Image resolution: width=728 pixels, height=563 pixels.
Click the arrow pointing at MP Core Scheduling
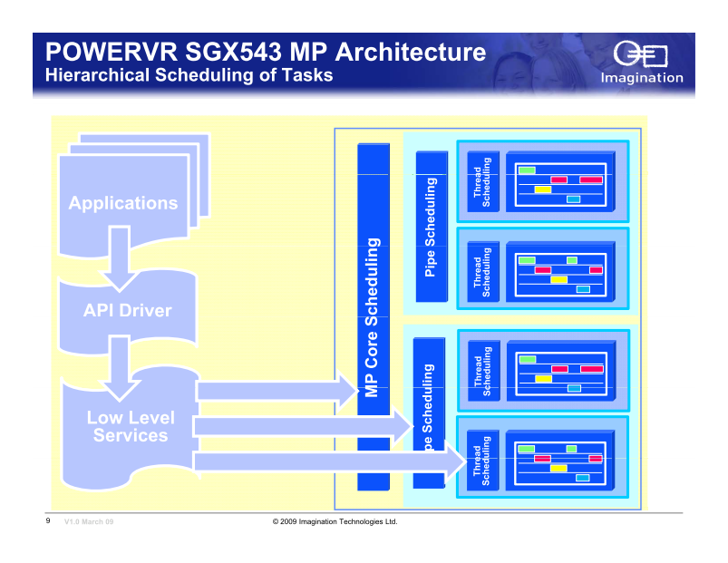click(277, 391)
